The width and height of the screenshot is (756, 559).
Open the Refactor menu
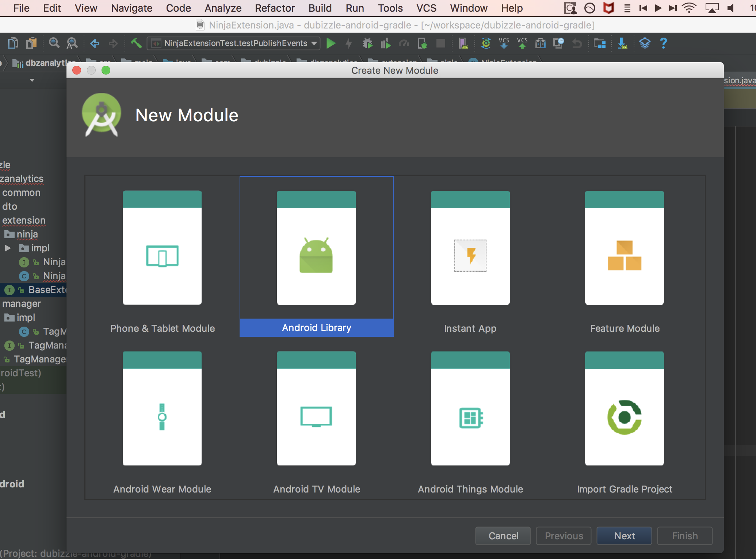pos(274,8)
